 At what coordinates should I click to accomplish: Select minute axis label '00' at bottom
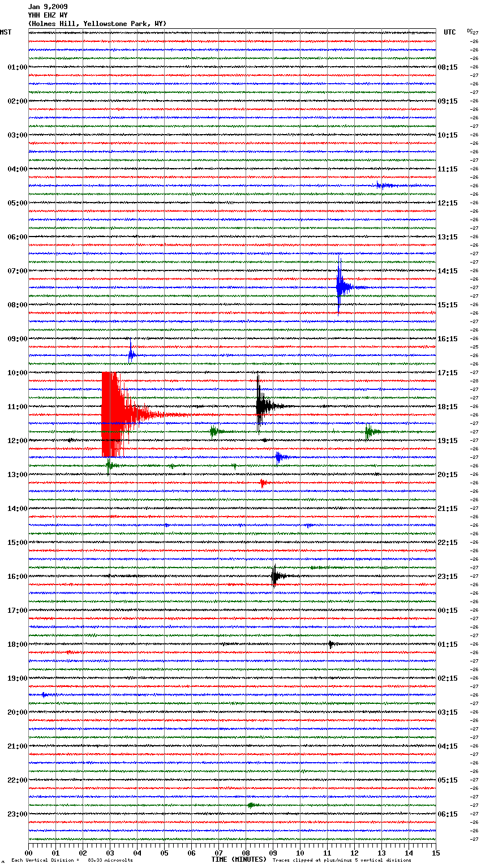coord(29,853)
